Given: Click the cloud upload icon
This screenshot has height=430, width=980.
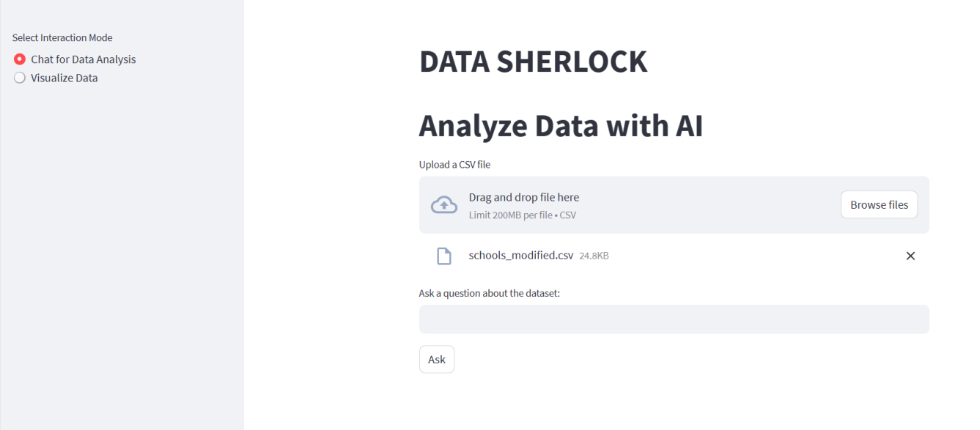Looking at the screenshot, I should pyautogui.click(x=443, y=205).
